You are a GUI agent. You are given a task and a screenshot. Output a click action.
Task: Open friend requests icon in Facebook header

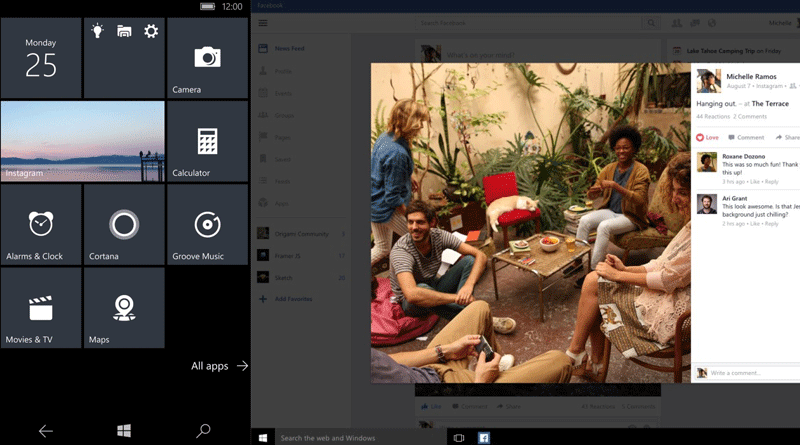pos(677,23)
